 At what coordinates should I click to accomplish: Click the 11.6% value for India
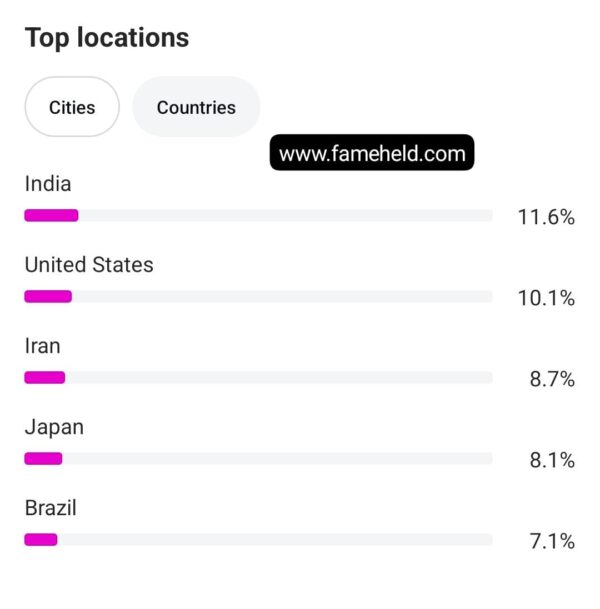point(546,217)
